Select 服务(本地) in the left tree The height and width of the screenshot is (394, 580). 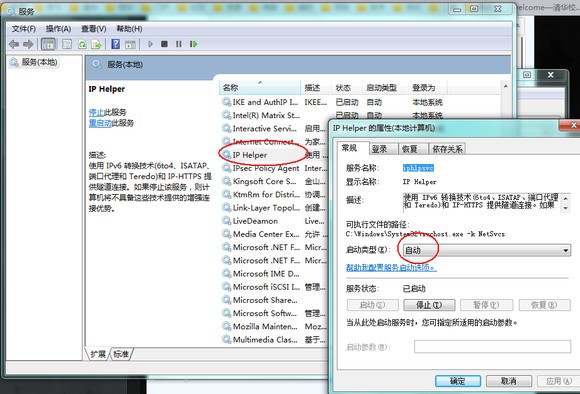point(39,62)
